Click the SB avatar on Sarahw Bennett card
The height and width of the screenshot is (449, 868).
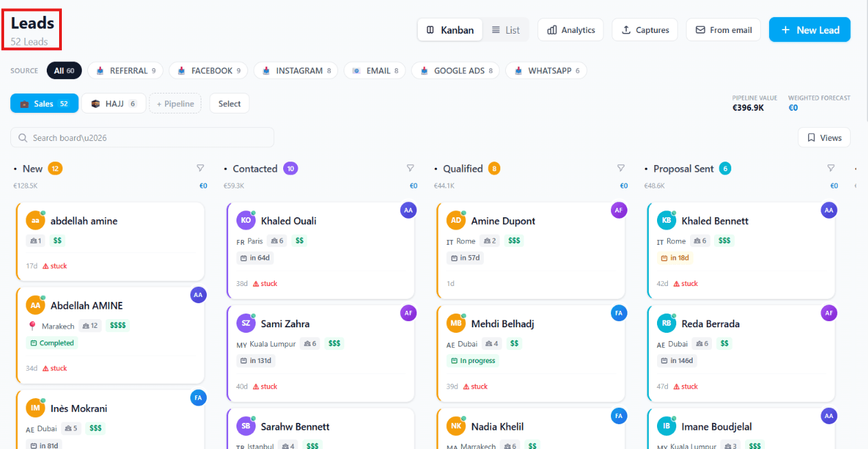pyautogui.click(x=246, y=427)
